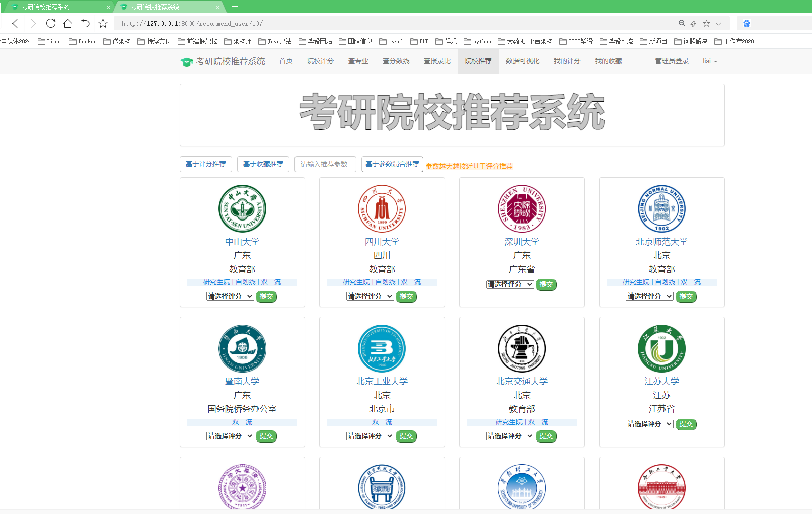Open the 四川大学 link

(382, 242)
